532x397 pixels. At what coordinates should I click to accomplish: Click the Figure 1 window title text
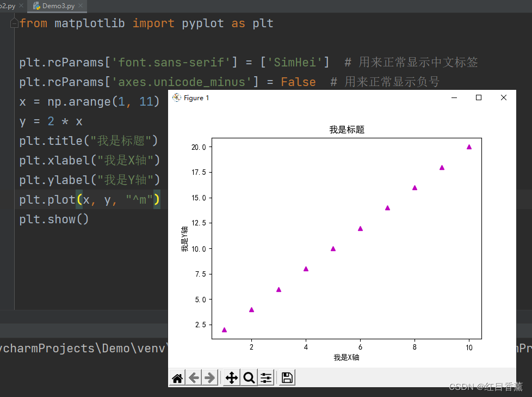pos(196,98)
